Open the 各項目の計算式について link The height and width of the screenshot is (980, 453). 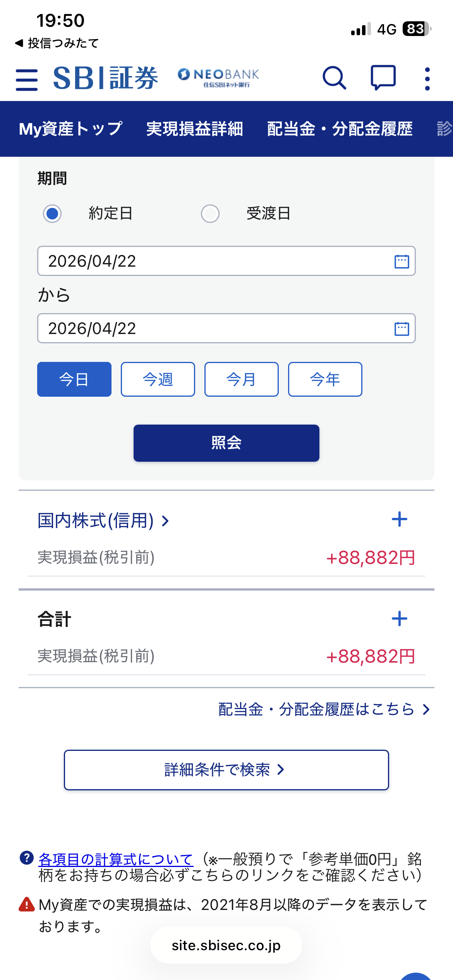tap(115, 859)
